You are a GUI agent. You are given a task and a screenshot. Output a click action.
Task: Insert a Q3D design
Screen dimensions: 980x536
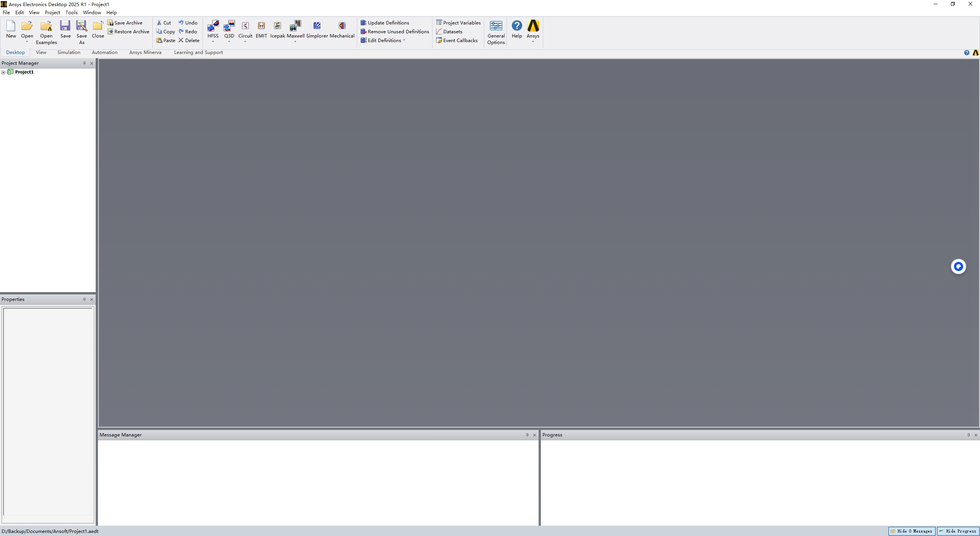coord(229,26)
